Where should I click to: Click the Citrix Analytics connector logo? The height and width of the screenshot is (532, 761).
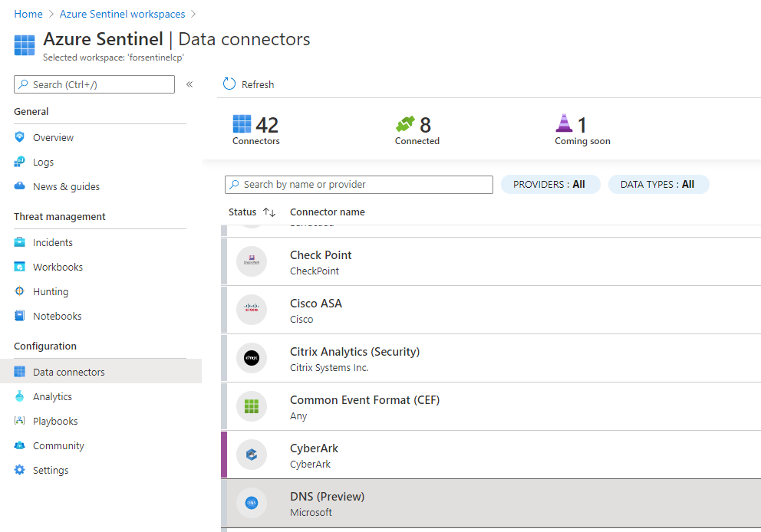click(252, 358)
